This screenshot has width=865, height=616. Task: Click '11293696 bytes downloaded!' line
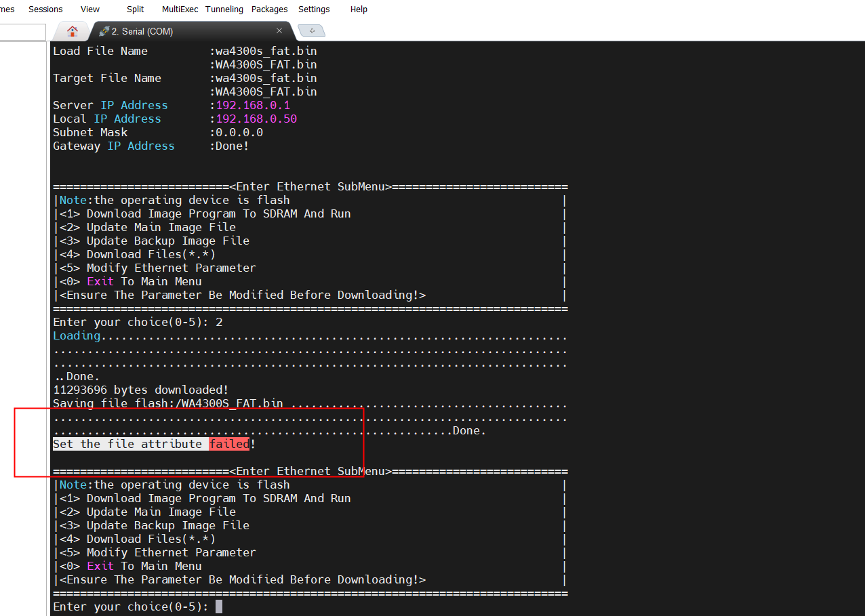point(141,390)
